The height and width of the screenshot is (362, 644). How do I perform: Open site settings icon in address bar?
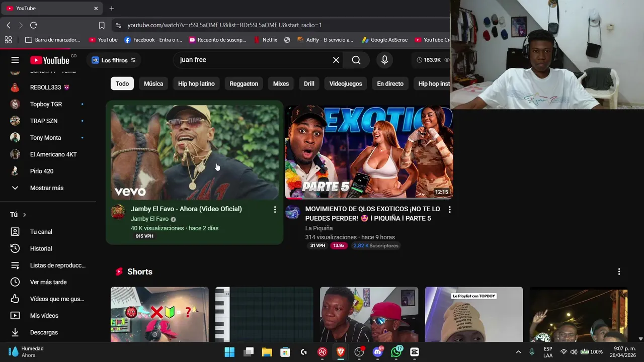[118, 25]
